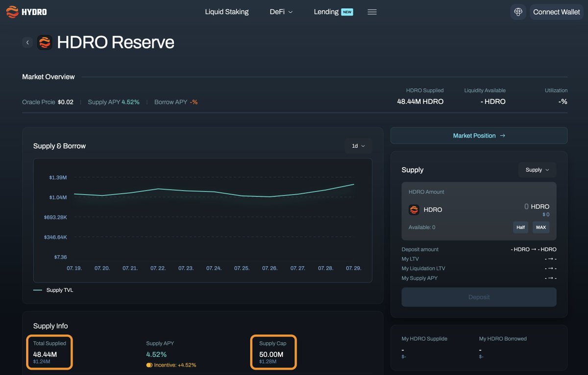Click the Hydro logo icon
This screenshot has width=588, height=375.
(x=12, y=12)
